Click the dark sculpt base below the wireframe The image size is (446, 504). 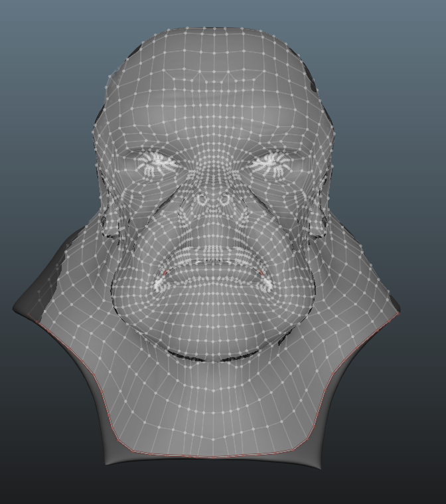point(212,460)
